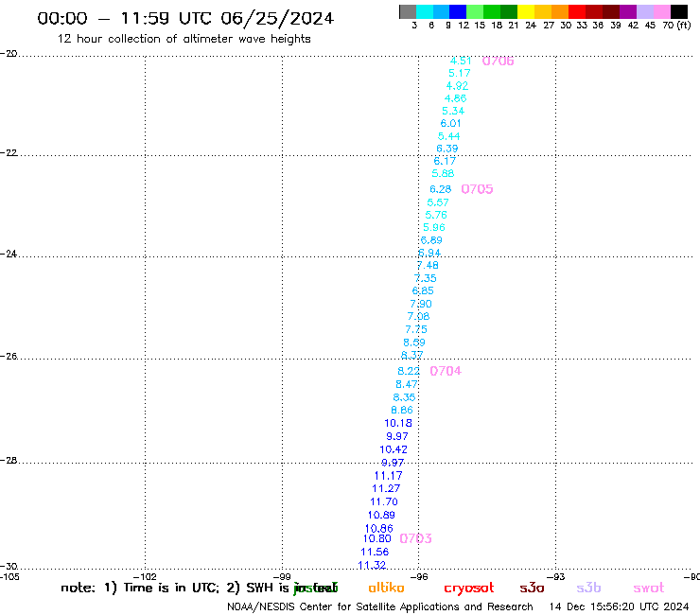Click the black swatch ending the color scale
This screenshot has width=700, height=615.
coord(679,11)
